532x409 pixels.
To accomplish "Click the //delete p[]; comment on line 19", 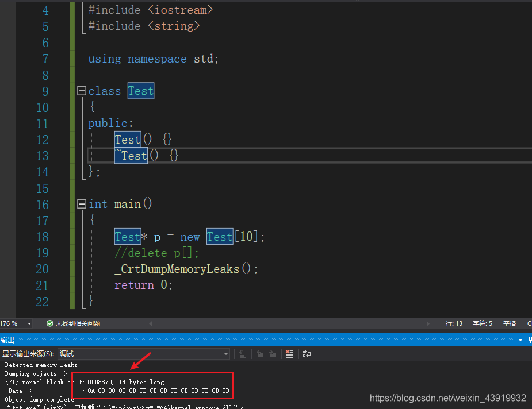I will 157,253.
